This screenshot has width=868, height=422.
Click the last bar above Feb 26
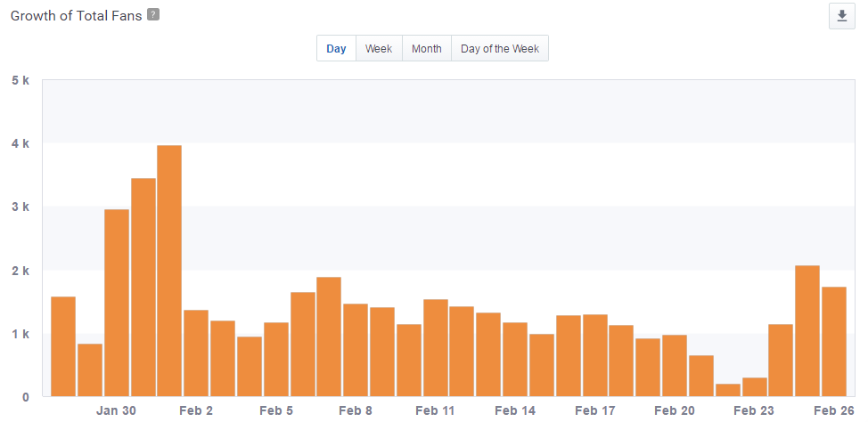(833, 341)
